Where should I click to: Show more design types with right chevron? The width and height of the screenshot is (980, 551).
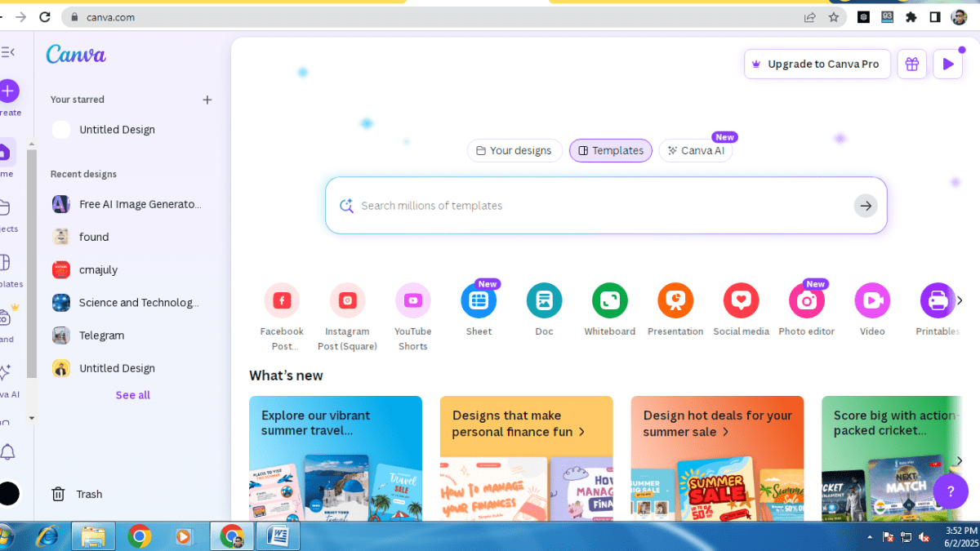coord(960,300)
